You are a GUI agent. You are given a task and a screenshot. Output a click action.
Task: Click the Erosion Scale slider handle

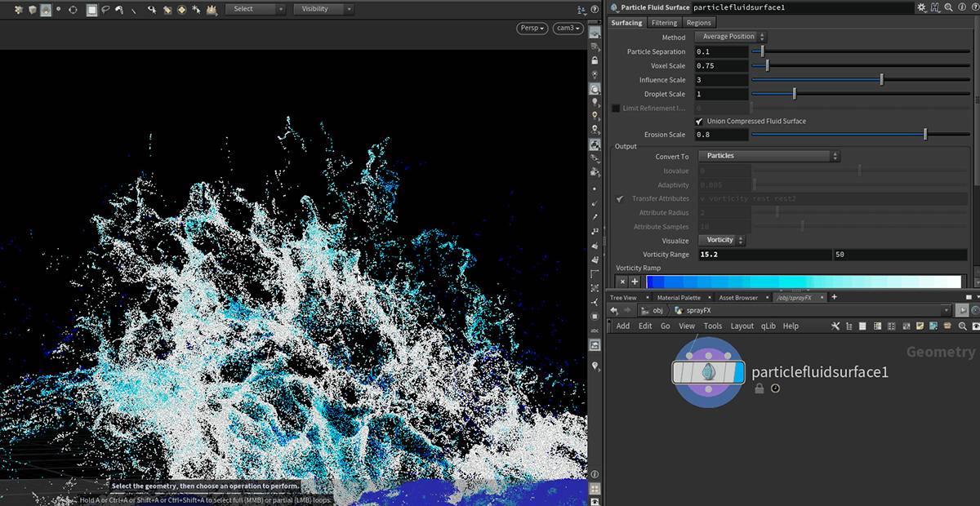point(924,135)
